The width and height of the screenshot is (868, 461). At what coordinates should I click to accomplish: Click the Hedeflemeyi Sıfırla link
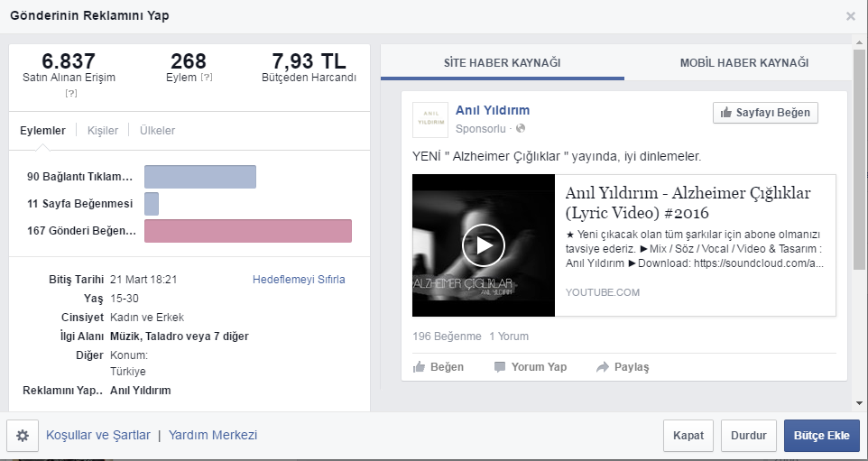click(299, 280)
